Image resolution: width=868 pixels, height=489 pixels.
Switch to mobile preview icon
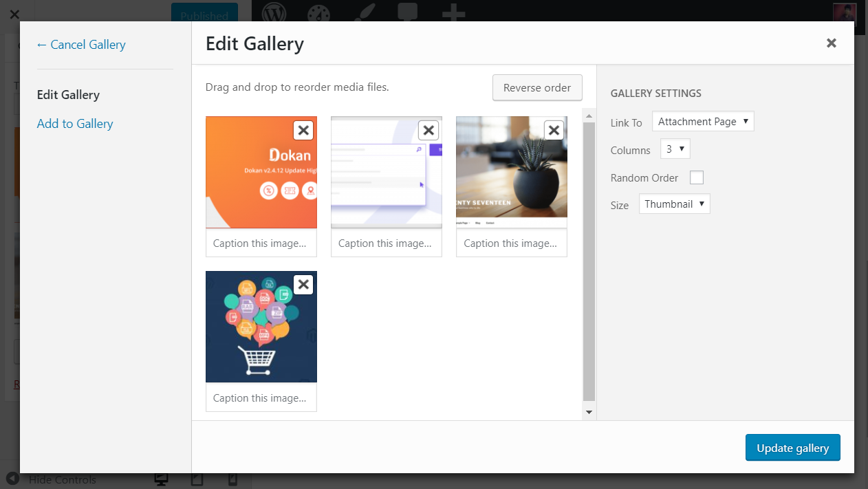point(232,480)
